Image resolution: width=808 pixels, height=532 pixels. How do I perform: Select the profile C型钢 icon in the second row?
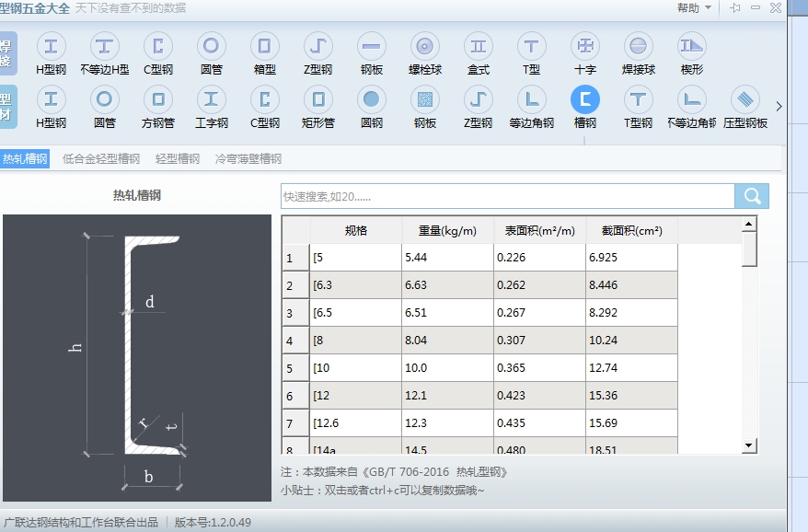point(265,99)
